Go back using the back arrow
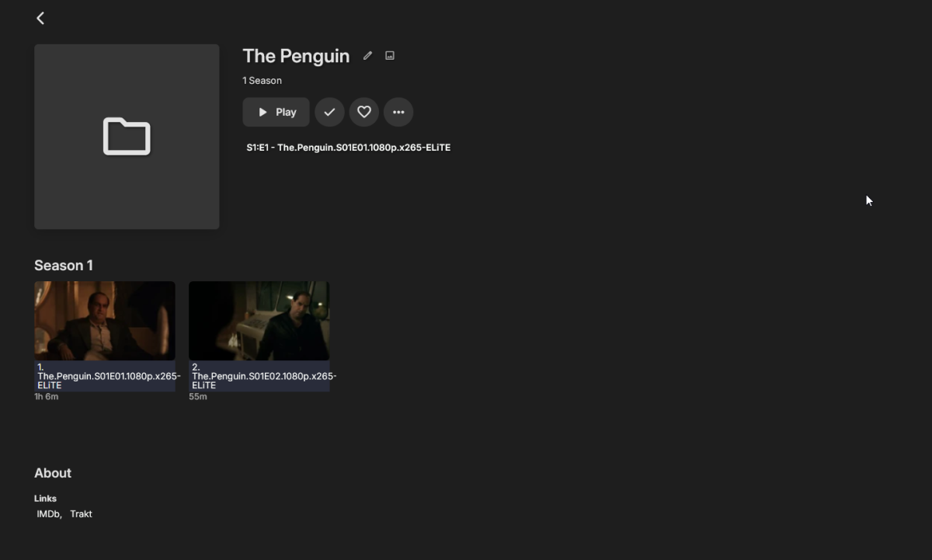The width and height of the screenshot is (932, 560). point(40,18)
